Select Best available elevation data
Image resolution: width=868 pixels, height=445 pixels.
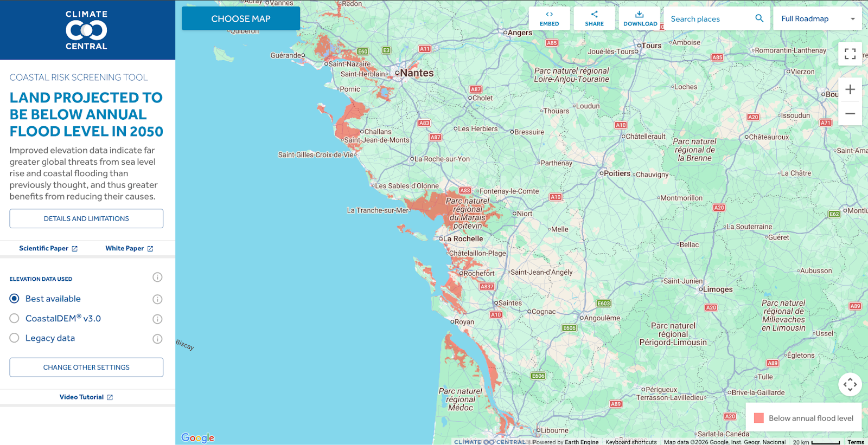pos(14,299)
